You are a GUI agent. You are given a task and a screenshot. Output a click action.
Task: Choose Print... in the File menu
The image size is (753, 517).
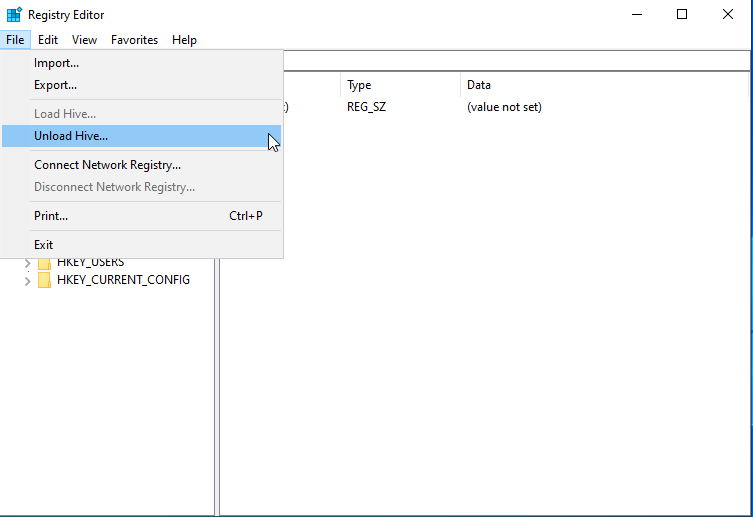tap(142, 216)
